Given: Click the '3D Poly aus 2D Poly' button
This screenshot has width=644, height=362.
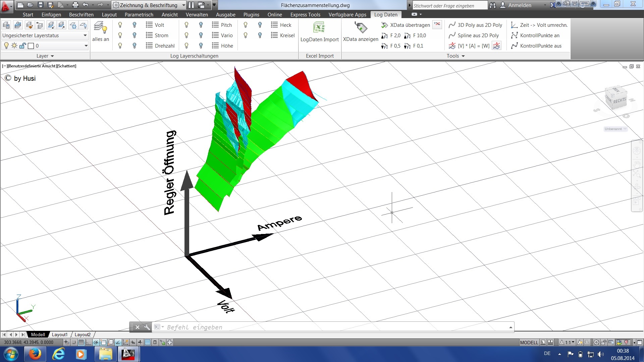Looking at the screenshot, I should tap(475, 25).
